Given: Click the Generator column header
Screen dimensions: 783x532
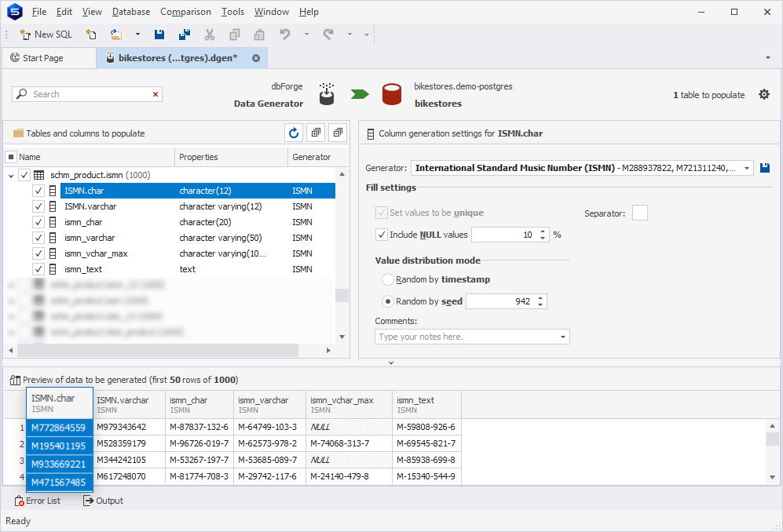Looking at the screenshot, I should point(312,157).
